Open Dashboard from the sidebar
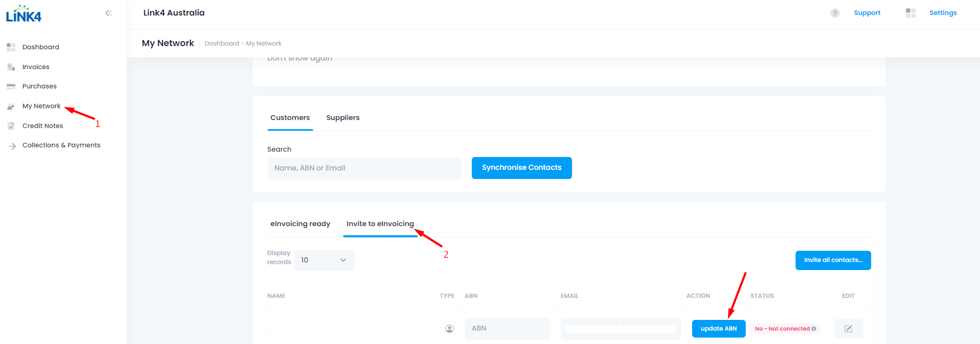This screenshot has width=980, height=344. (x=41, y=47)
